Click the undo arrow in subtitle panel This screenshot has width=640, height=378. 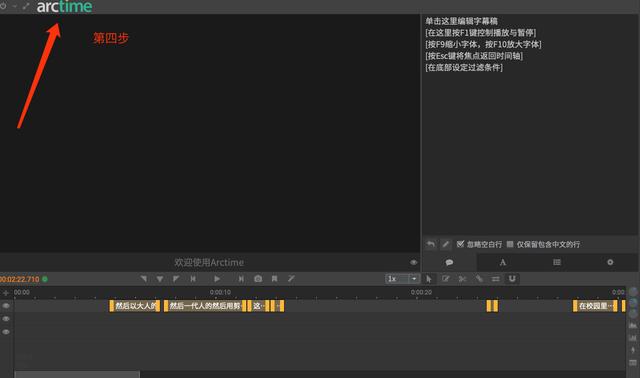431,244
